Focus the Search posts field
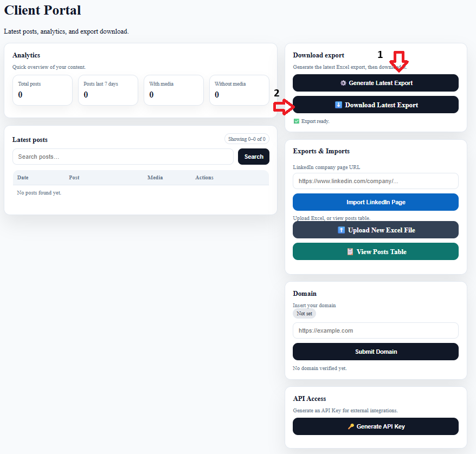The image size is (476, 454). click(123, 157)
